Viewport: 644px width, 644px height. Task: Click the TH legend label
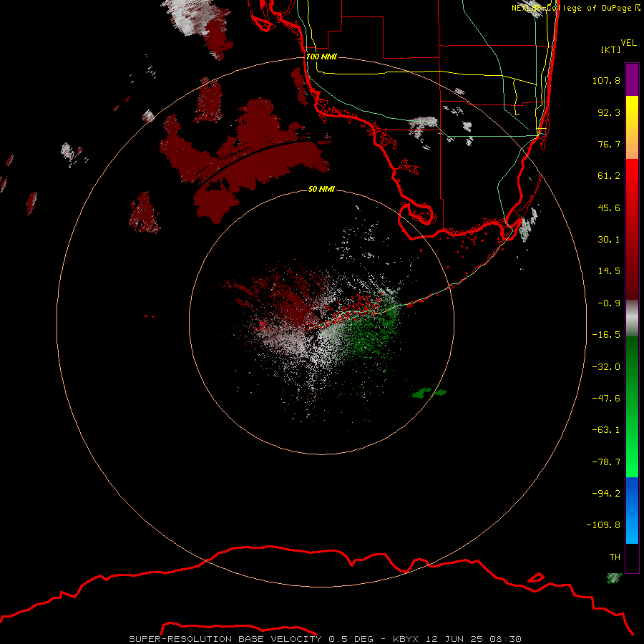pyautogui.click(x=615, y=557)
